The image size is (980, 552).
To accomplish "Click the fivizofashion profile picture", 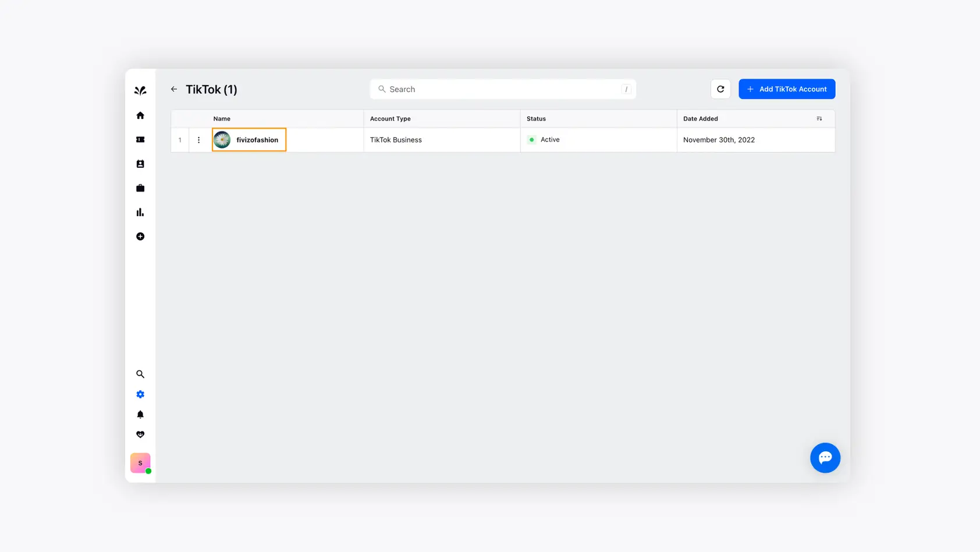I will click(x=222, y=140).
